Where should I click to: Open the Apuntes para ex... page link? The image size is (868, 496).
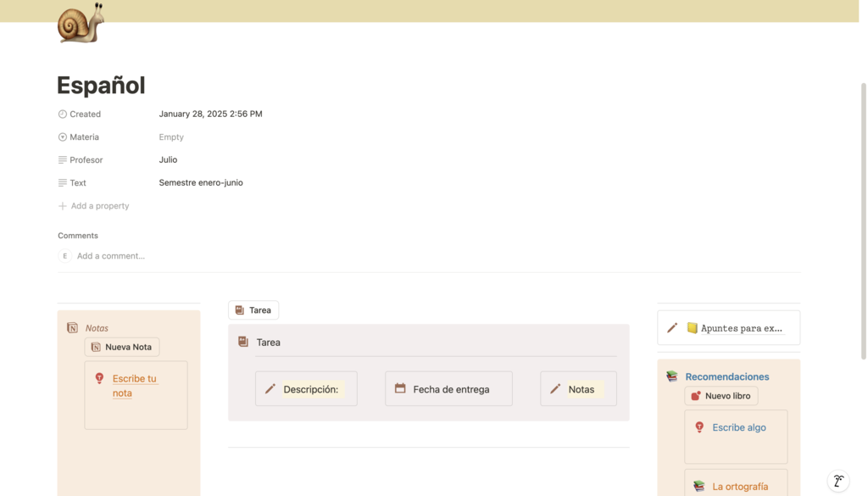741,328
